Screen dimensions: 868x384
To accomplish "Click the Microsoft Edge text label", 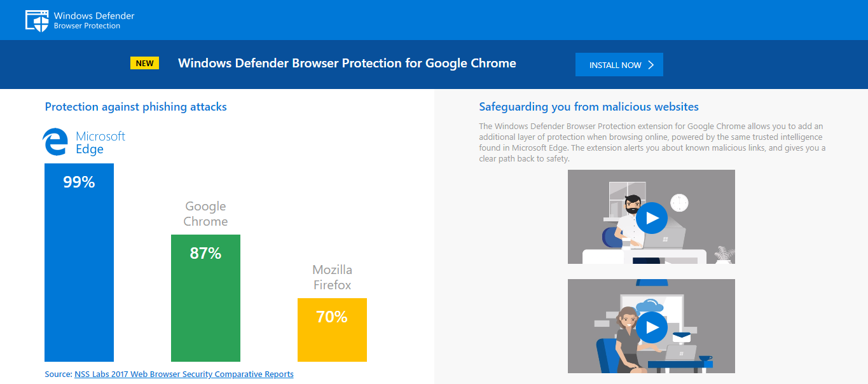I will 100,142.
